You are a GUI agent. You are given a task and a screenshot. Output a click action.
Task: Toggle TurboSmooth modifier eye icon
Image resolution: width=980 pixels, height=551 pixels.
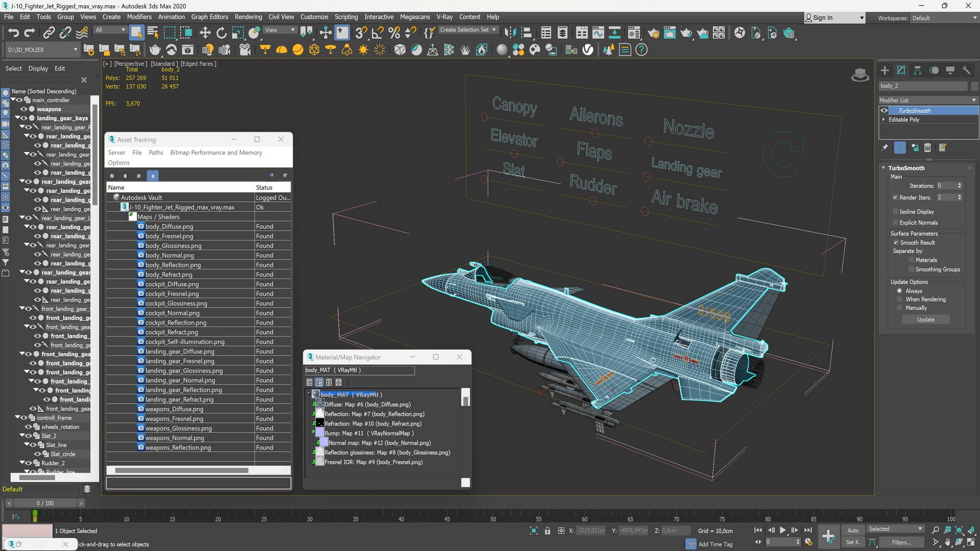pyautogui.click(x=884, y=111)
